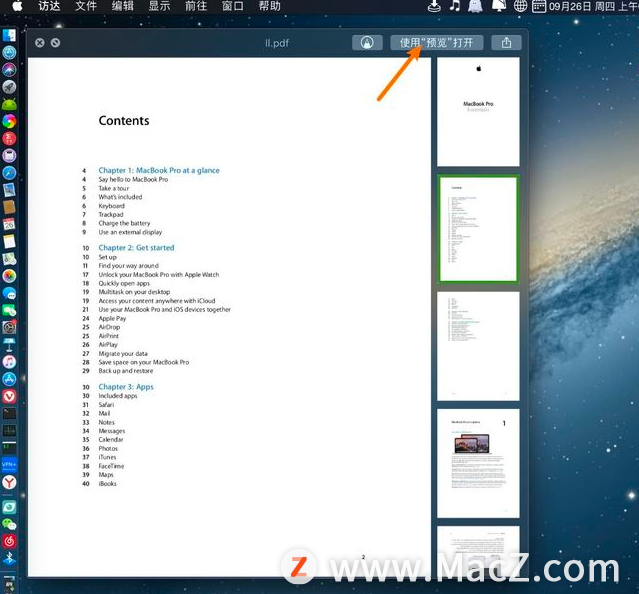Open the red NetEase Music icon in dock
This screenshot has height=594, width=639.
coord(9,541)
